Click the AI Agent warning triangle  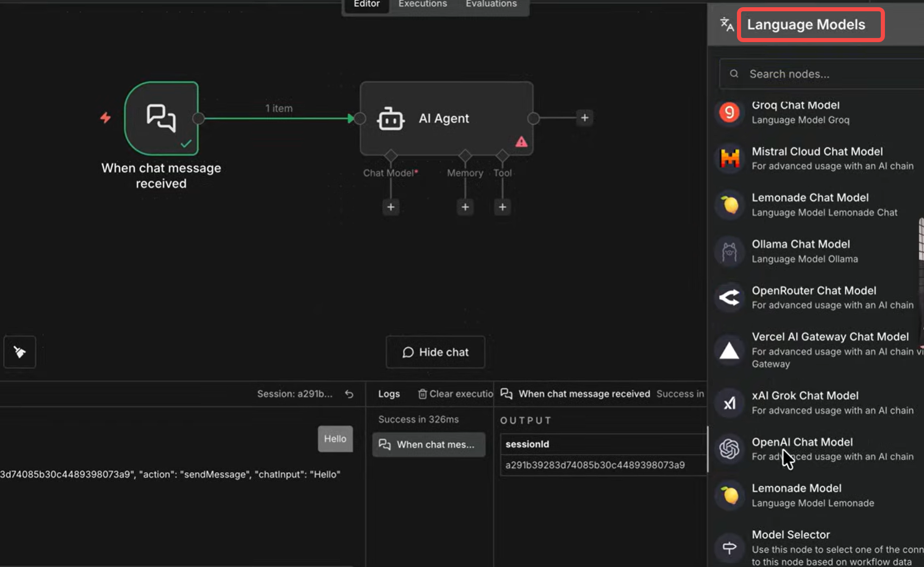[521, 142]
